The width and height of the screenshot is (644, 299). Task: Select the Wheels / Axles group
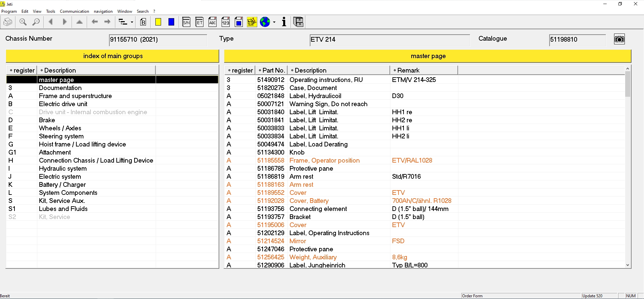click(x=112, y=128)
